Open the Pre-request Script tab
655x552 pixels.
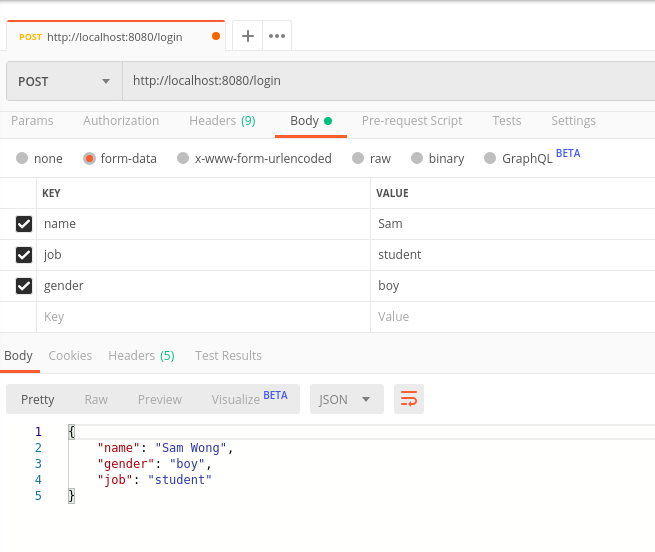tap(412, 121)
